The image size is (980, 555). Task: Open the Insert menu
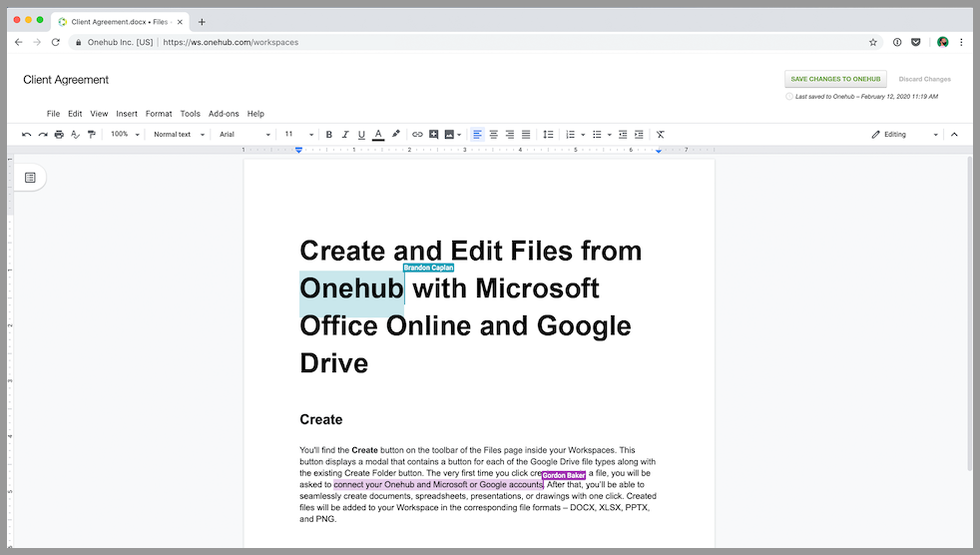(x=127, y=114)
